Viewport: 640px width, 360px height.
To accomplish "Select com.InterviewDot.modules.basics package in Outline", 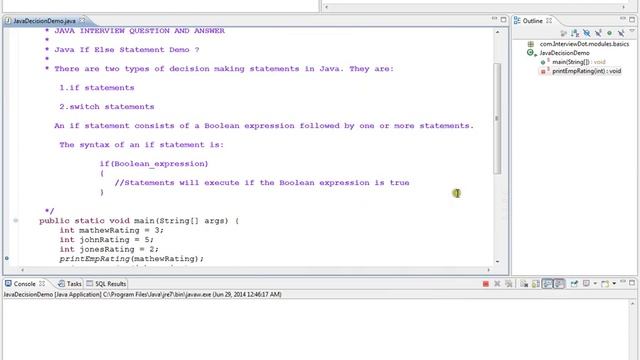I will (x=584, y=44).
